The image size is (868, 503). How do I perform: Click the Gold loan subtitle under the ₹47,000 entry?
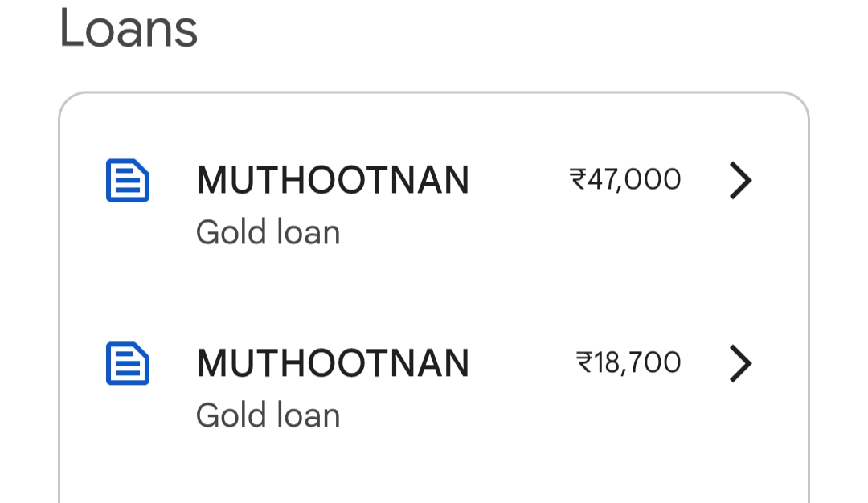(268, 233)
